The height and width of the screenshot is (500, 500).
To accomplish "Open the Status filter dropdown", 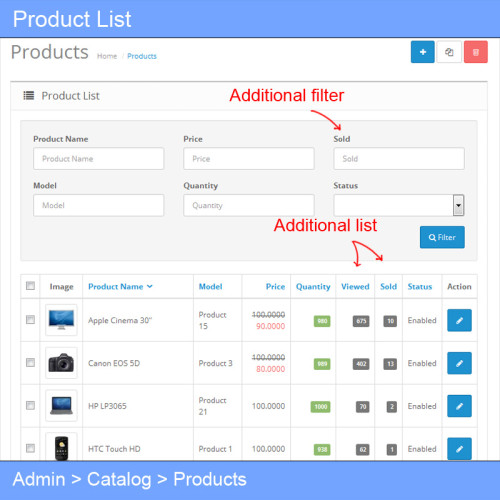I will (399, 205).
